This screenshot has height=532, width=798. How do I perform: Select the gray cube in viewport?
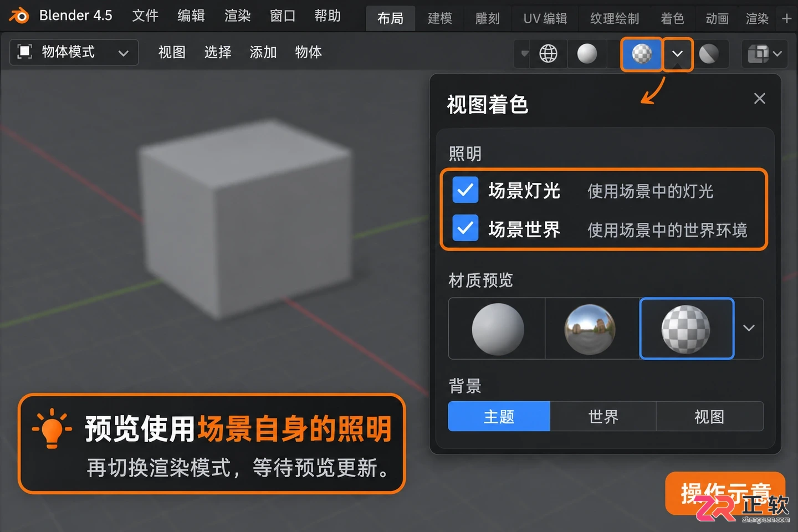point(244,219)
